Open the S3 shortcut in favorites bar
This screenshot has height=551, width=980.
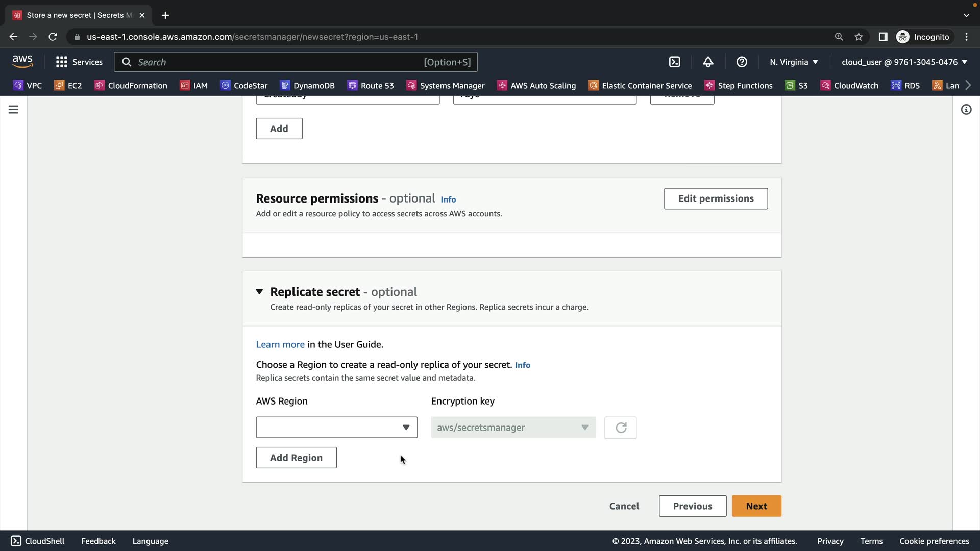(797, 85)
